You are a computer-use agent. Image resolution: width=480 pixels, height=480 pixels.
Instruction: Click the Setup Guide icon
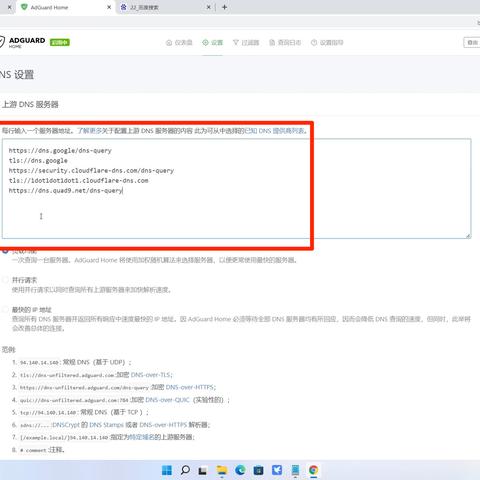314,43
